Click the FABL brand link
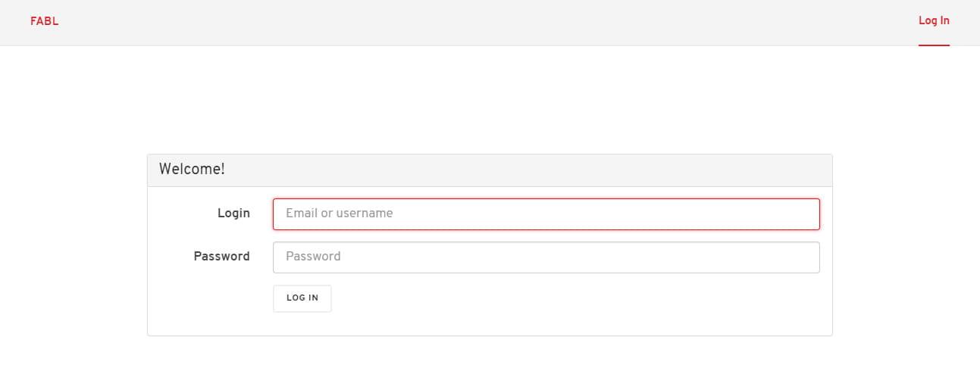This screenshot has height=371, width=980. click(x=44, y=21)
